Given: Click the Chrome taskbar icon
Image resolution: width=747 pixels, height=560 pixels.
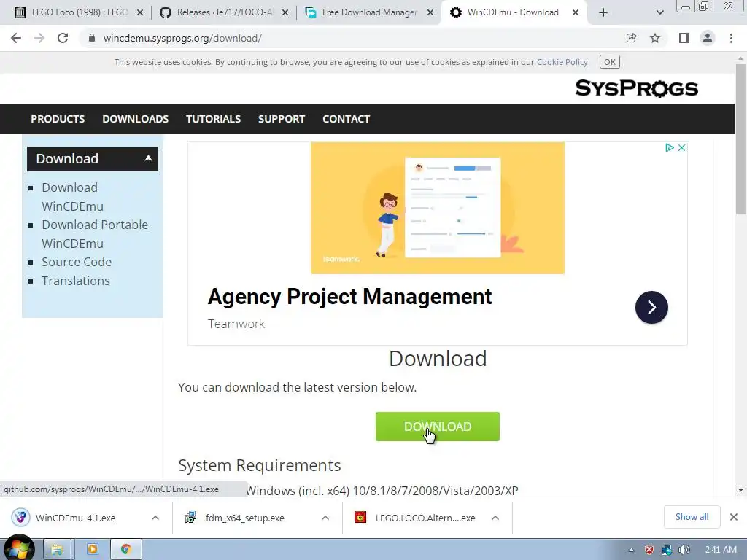Looking at the screenshot, I should [126, 550].
